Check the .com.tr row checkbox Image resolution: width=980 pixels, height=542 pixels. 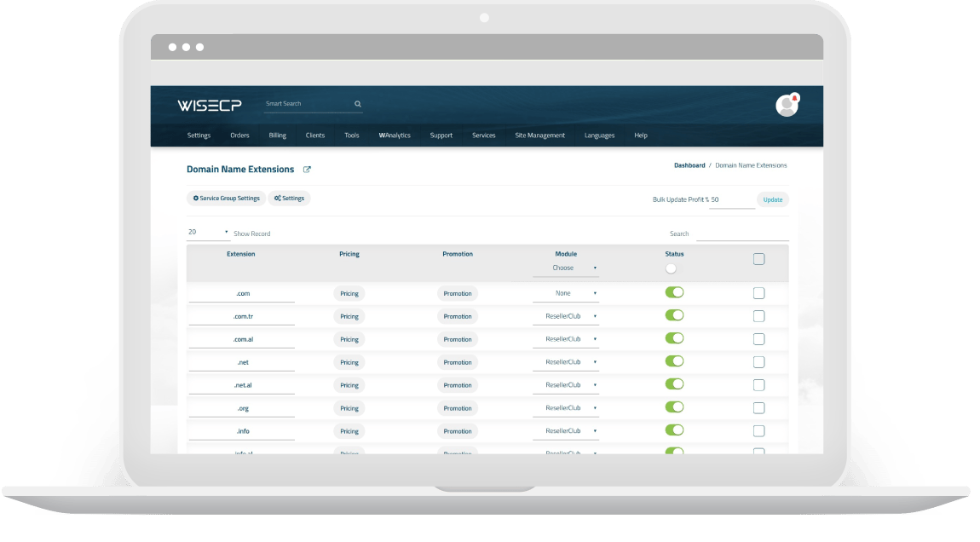[x=758, y=316]
